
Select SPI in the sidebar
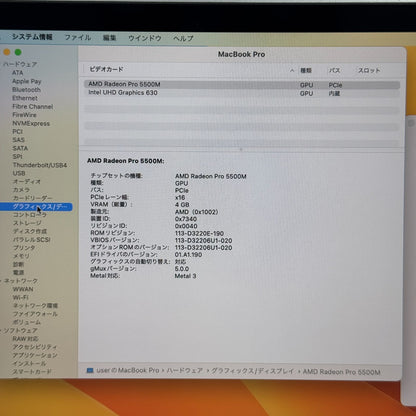[x=17, y=157]
